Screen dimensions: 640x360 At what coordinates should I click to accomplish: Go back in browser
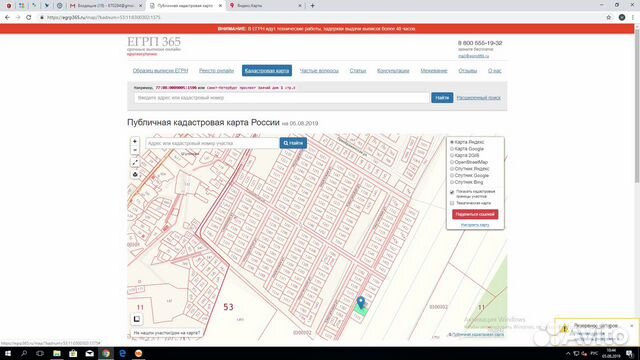coord(7,18)
